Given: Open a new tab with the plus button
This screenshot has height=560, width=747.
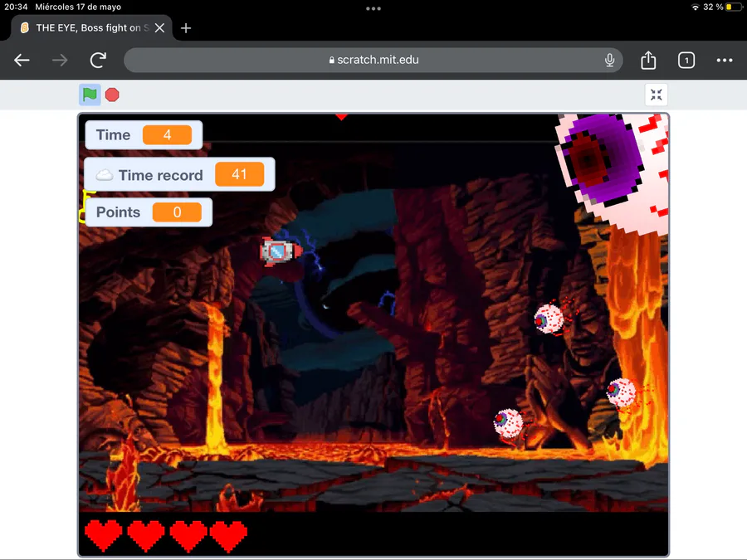Looking at the screenshot, I should pos(186,28).
